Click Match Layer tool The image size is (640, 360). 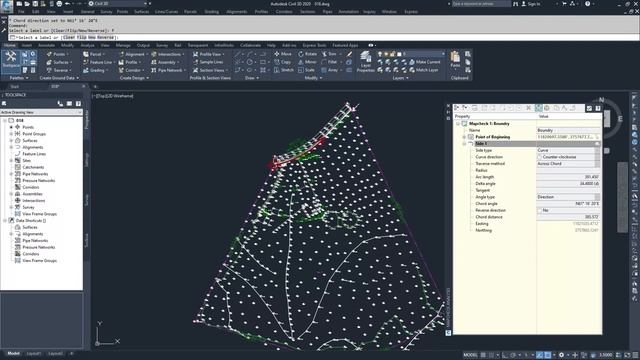(423, 70)
